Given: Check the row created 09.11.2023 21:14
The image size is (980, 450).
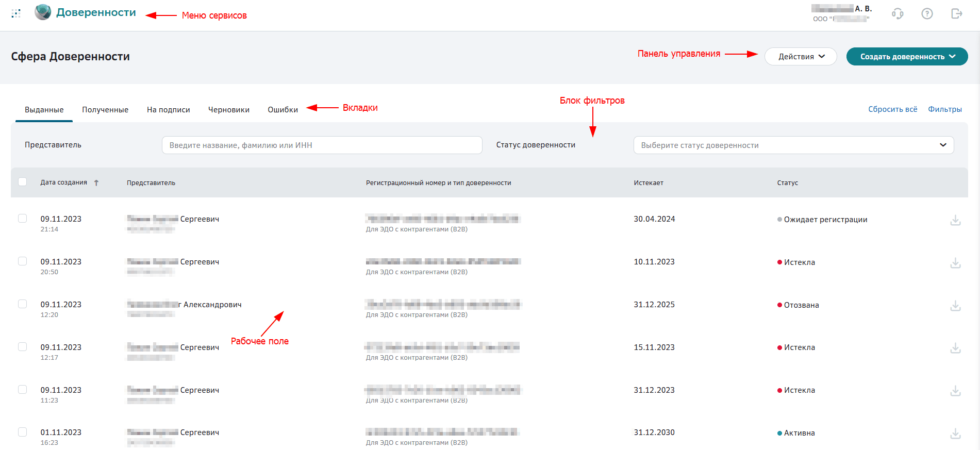Looking at the screenshot, I should click(22, 218).
